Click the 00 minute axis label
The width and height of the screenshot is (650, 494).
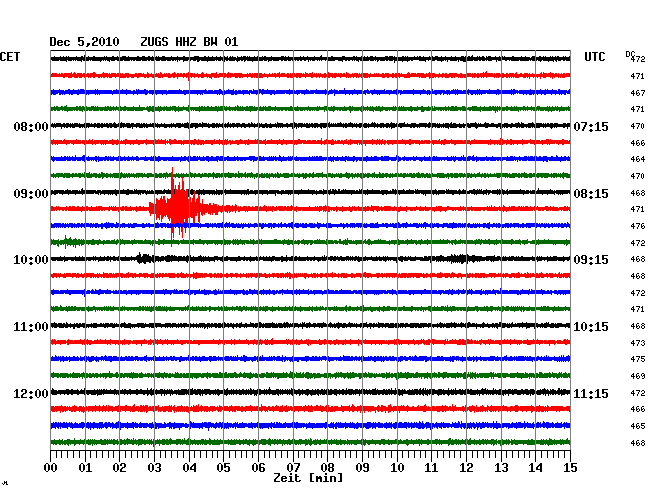[51, 468]
